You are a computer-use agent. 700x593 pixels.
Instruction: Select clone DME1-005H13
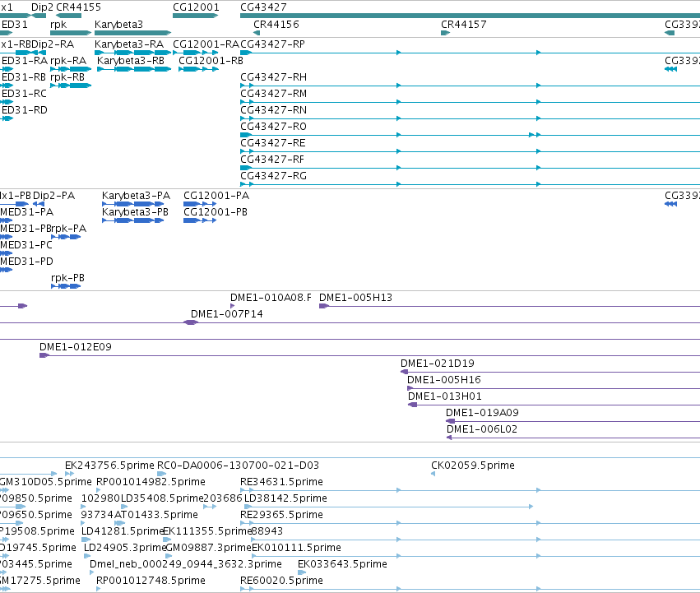(509, 306)
